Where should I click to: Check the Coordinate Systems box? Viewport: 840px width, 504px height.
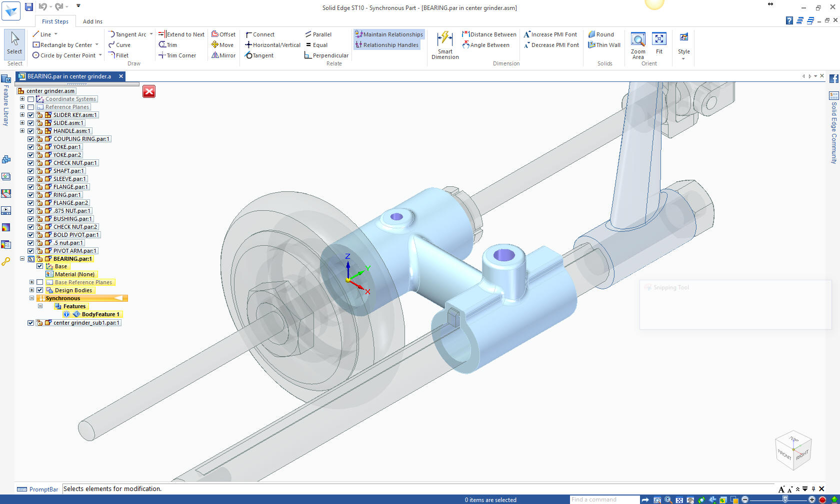point(31,99)
